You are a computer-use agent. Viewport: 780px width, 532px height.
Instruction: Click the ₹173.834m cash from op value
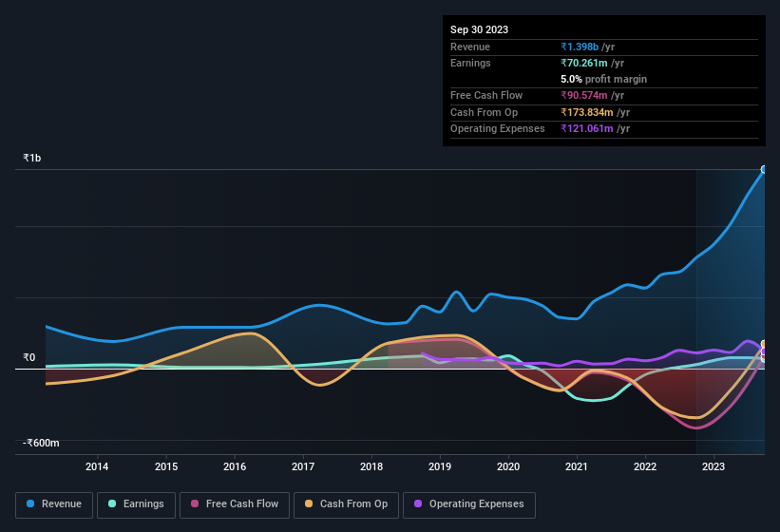[587, 112]
